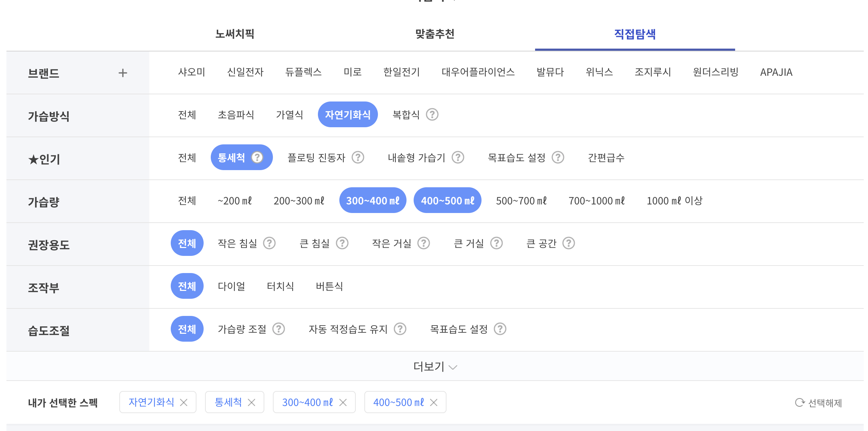Remove 400~500 ㎖ selected spec with X

pos(434,402)
